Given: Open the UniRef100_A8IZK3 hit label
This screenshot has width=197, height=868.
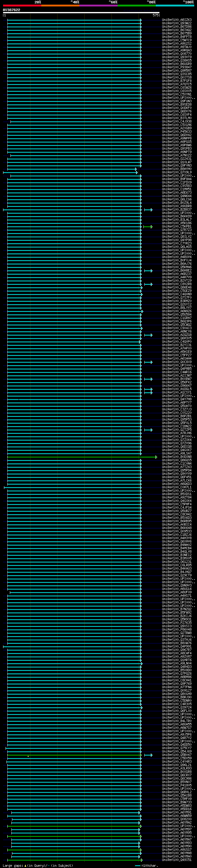Looking at the screenshot, I should pos(177,20).
